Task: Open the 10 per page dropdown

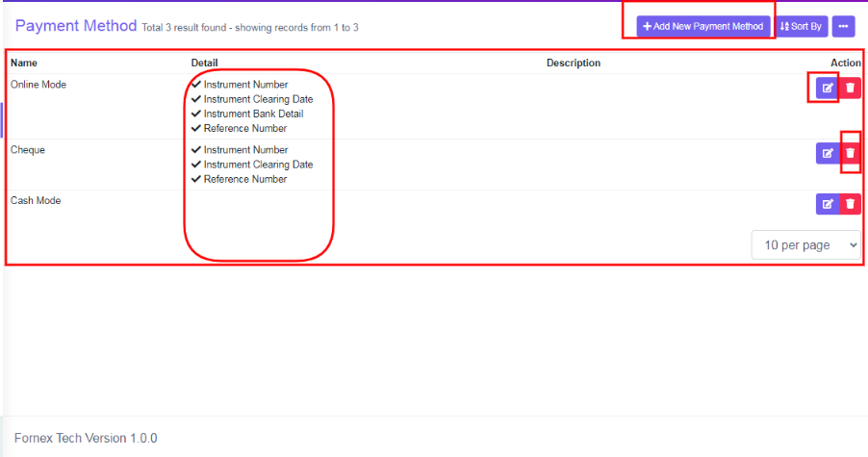Action: pos(806,245)
